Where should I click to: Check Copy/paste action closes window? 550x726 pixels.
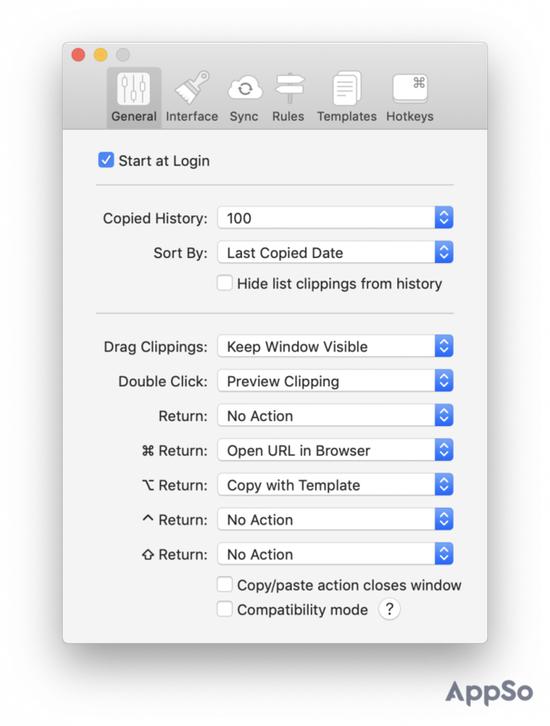click(225, 584)
